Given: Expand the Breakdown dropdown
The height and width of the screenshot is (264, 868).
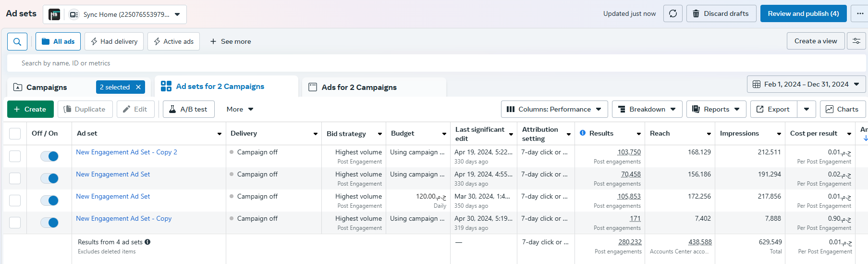Looking at the screenshot, I should (647, 109).
